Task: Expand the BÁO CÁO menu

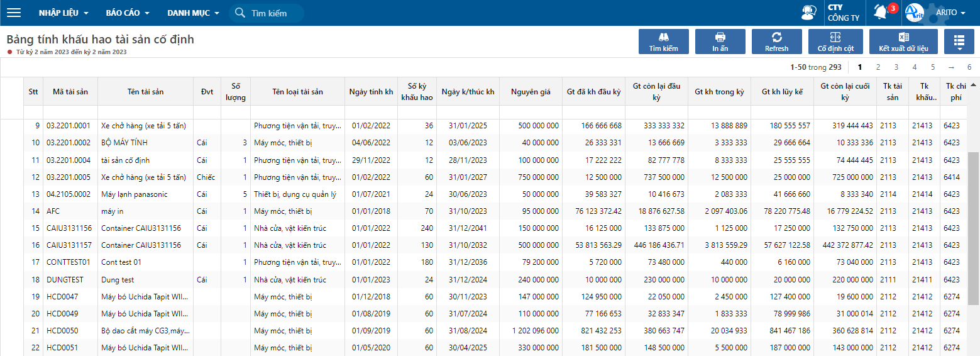Action: coord(128,13)
